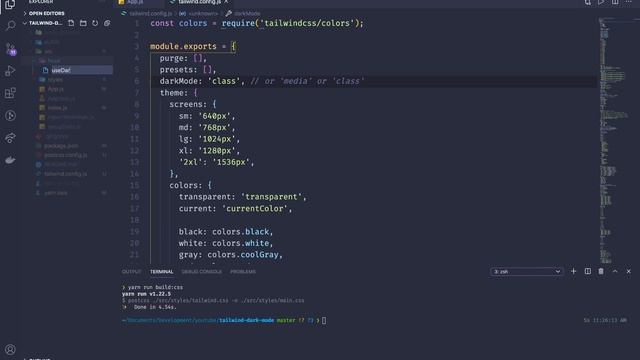Click the require('tailwindcss/colors') call
Screen dimensions: 640x360
coord(290,23)
